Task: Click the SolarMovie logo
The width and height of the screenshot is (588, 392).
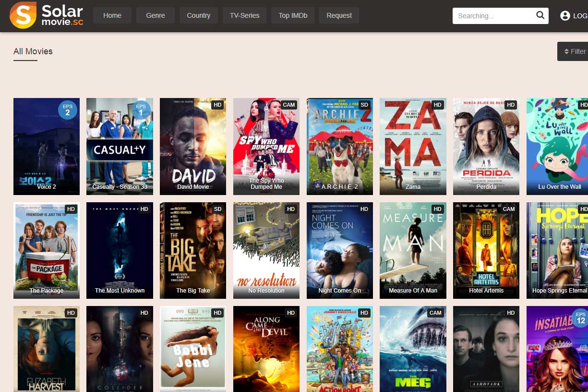Action: tap(47, 15)
